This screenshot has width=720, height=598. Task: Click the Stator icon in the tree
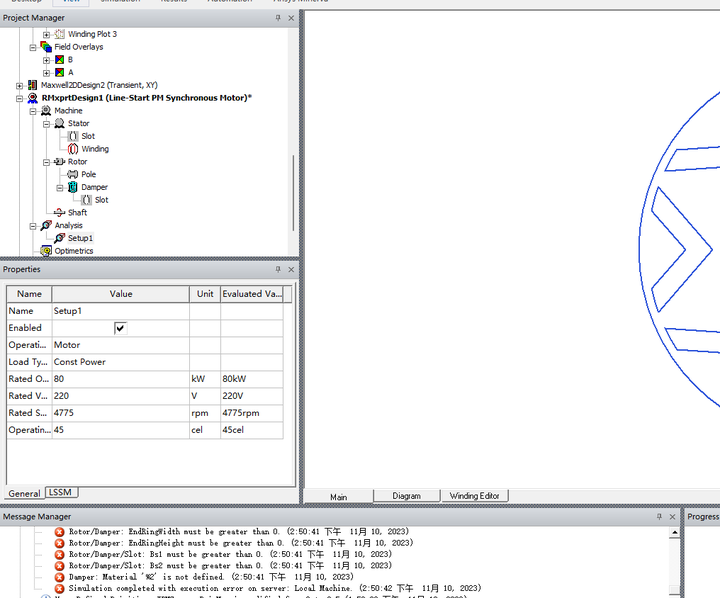60,124
